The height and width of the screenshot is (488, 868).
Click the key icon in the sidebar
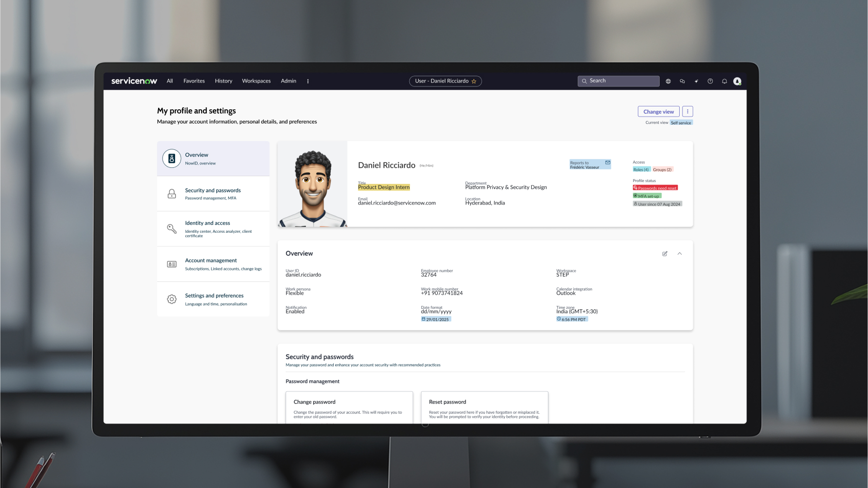tap(172, 228)
